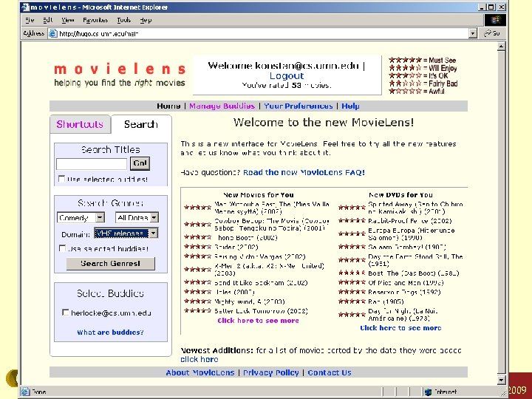Click star rating beside Ran (1985)
Screen dimensions: 532x399
352,301
